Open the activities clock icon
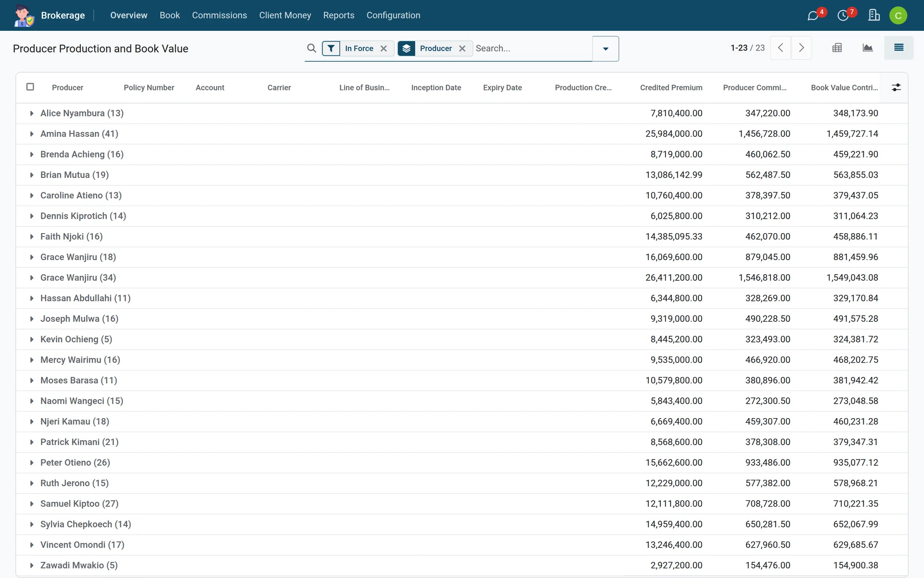Image resolution: width=924 pixels, height=578 pixels. coord(843,15)
